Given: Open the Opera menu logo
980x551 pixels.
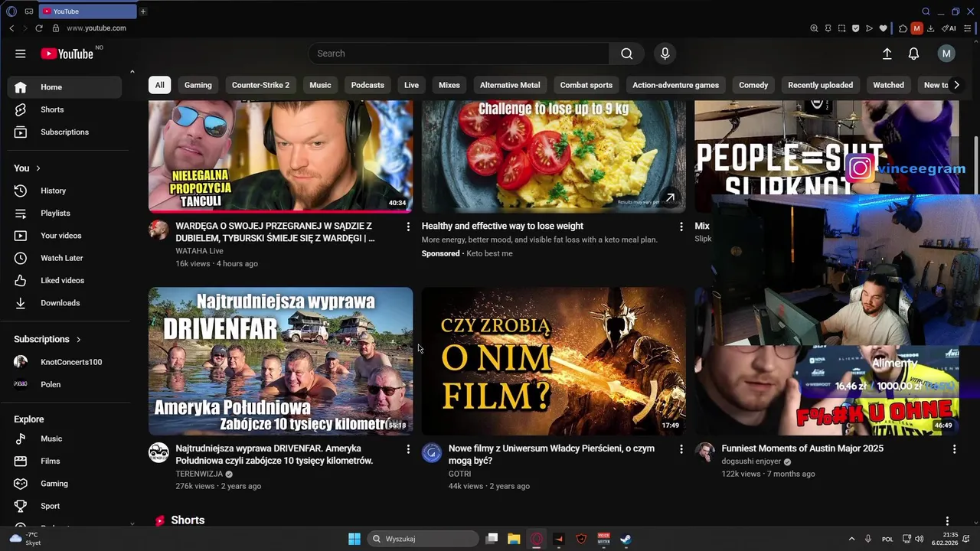Looking at the screenshot, I should tap(11, 11).
